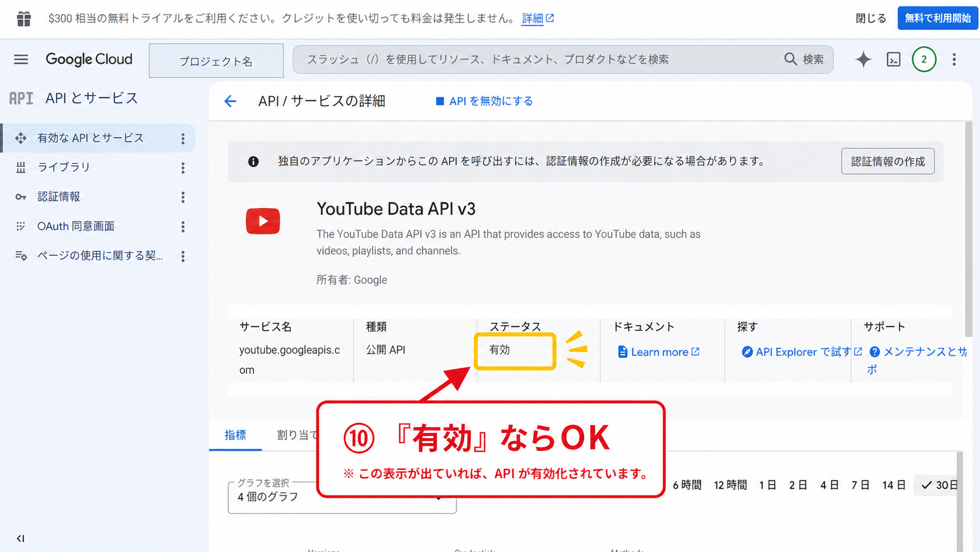980x552 pixels.
Task: Open the main navigation hamburger menu
Action: (x=21, y=59)
